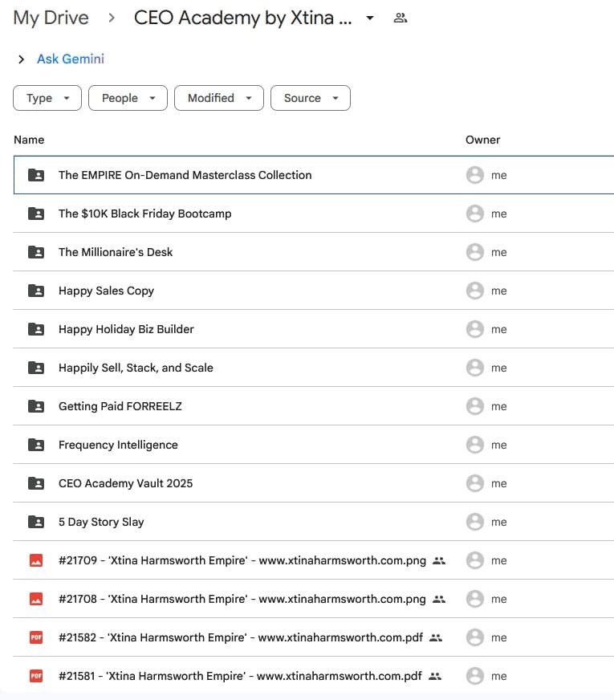The height and width of the screenshot is (700, 614).
Task: Open the Source filter dropdown
Action: tap(311, 98)
